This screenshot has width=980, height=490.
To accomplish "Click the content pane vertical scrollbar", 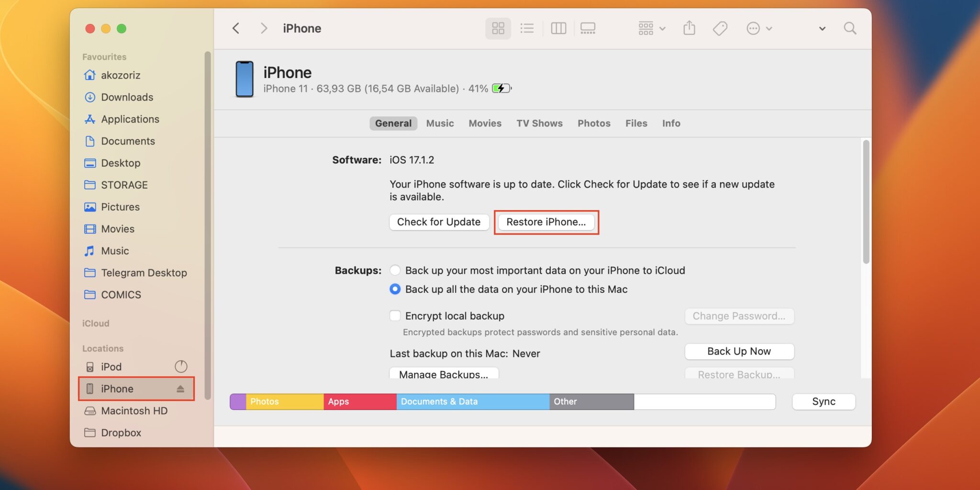I will 866,202.
